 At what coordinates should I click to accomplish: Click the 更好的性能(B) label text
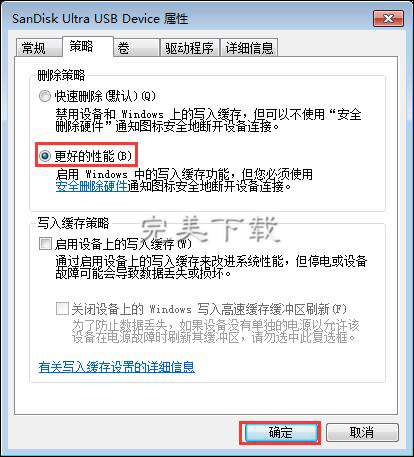point(93,156)
